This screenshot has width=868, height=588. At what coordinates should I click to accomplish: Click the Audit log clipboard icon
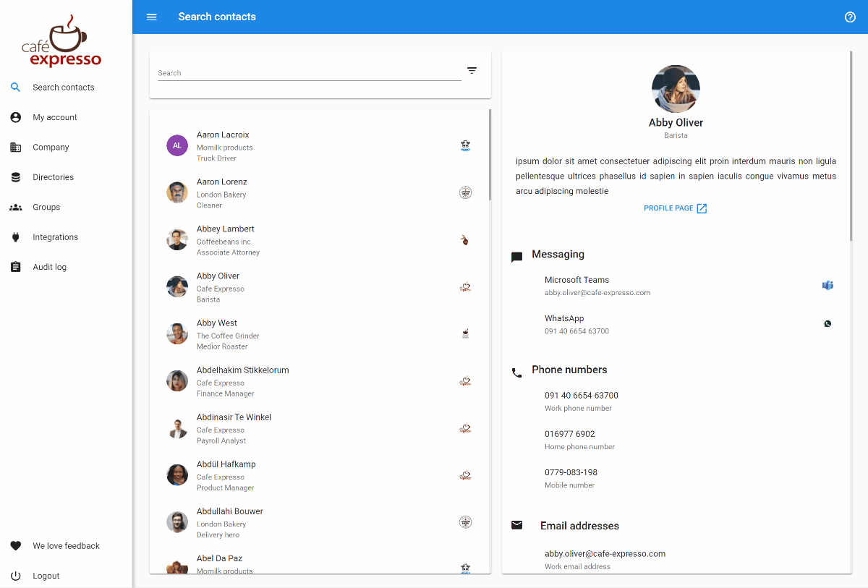pyautogui.click(x=15, y=267)
